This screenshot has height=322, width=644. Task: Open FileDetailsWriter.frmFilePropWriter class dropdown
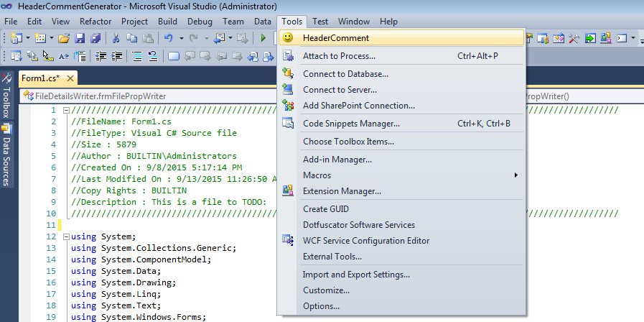pyautogui.click(x=149, y=96)
